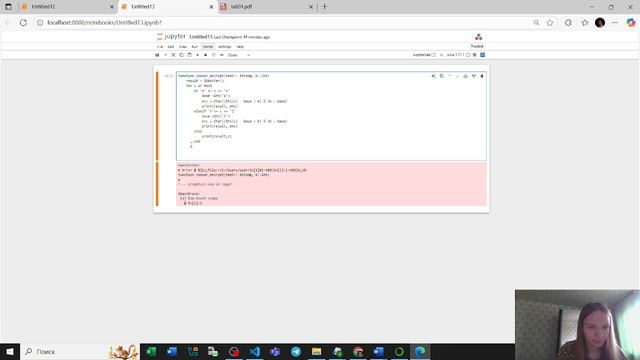Open Telegram from the taskbar
This screenshot has height=360, width=640.
tap(296, 351)
